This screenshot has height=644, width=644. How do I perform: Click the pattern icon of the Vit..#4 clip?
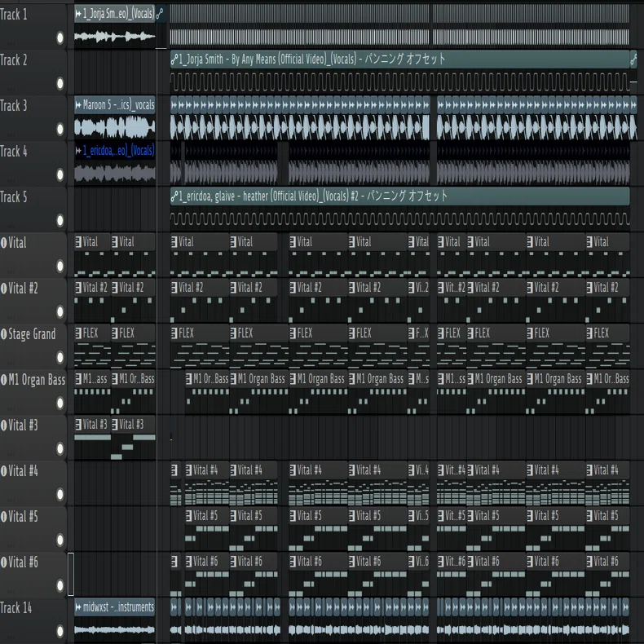tap(441, 470)
